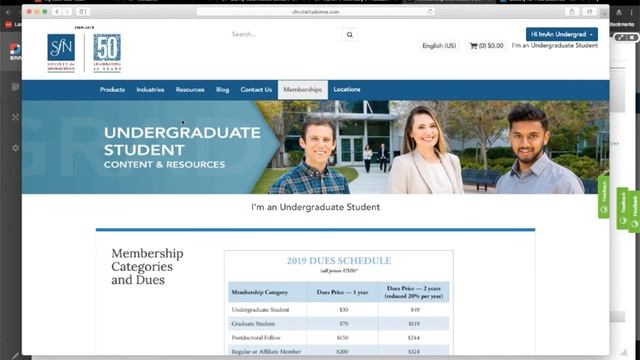Go to the Blog page
Screen dimensions: 640x360
[x=222, y=90]
